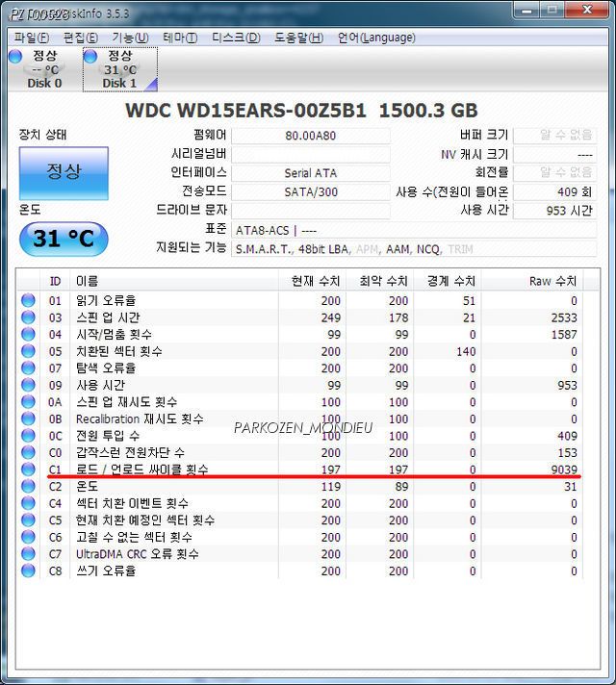This screenshot has height=685, width=616.
Task: Click the 현재 수치 column header
Action: 312,281
